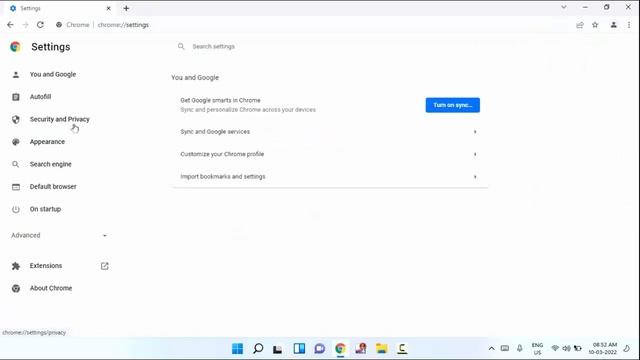Screen dimensions: 640x360
Task: Click the On startup power icon
Action: (x=16, y=209)
